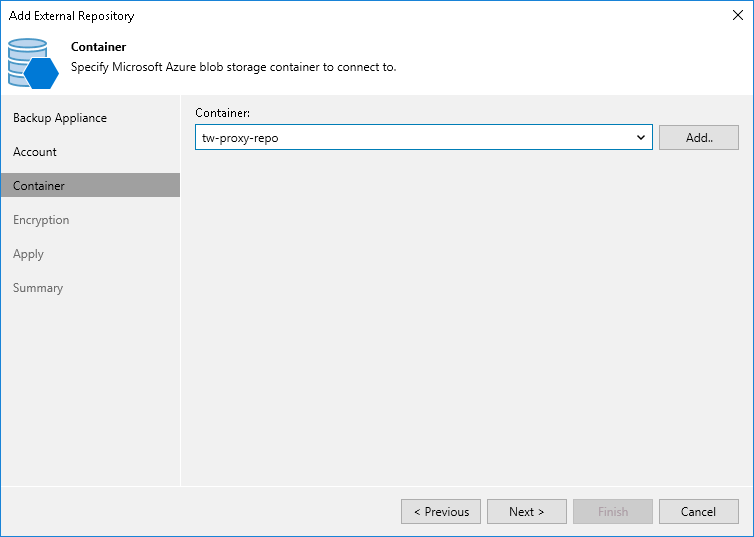This screenshot has height=537, width=754.
Task: Select the Apply step
Action: point(28,254)
